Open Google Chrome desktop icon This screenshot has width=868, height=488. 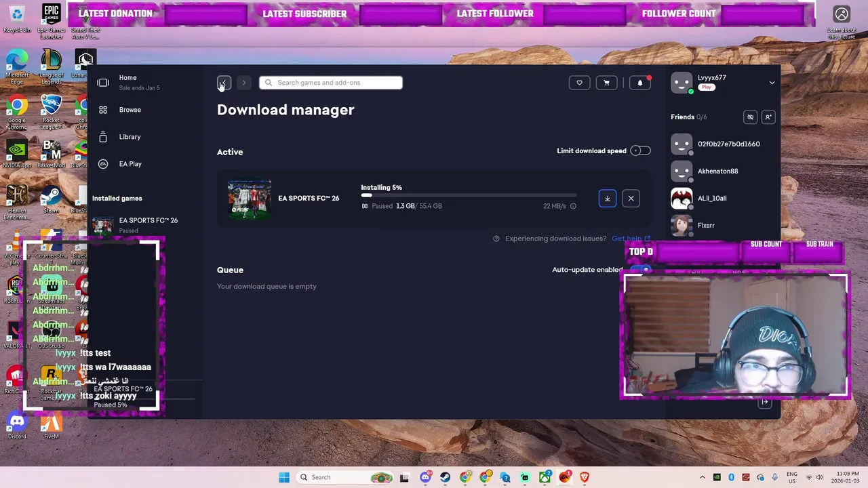(17, 113)
